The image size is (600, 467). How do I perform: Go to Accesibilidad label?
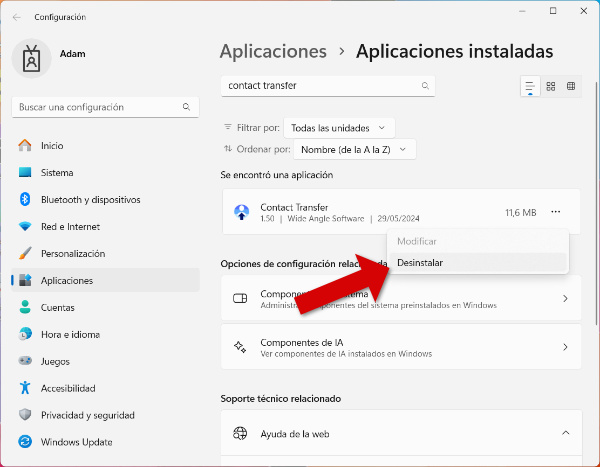click(68, 388)
